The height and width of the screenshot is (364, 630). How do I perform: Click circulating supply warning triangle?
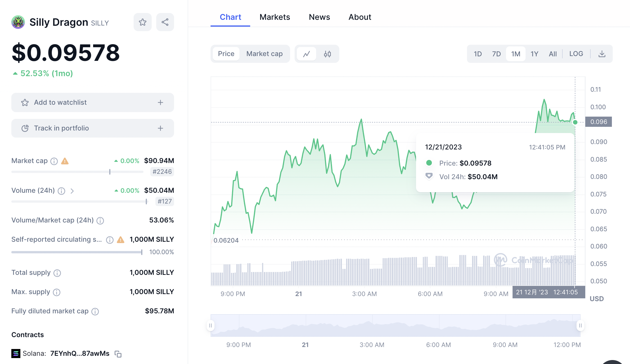coord(121,240)
